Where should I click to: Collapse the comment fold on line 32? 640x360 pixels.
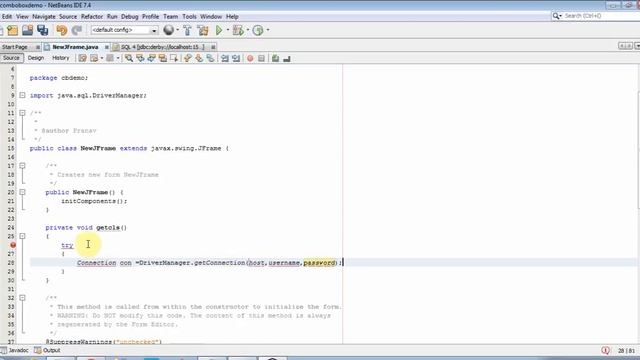pyautogui.click(x=22, y=298)
